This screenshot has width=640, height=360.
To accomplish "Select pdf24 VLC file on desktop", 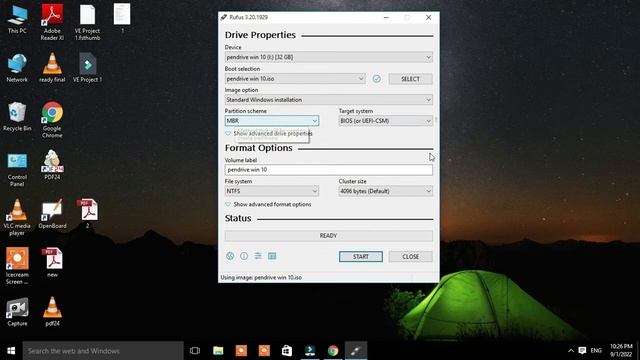I will pos(52,312).
